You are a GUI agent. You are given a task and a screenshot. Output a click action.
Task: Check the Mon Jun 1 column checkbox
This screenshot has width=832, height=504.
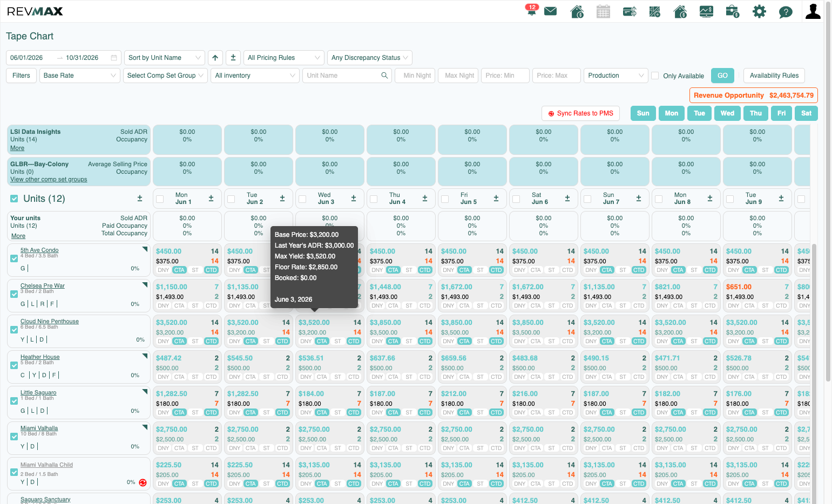point(160,199)
